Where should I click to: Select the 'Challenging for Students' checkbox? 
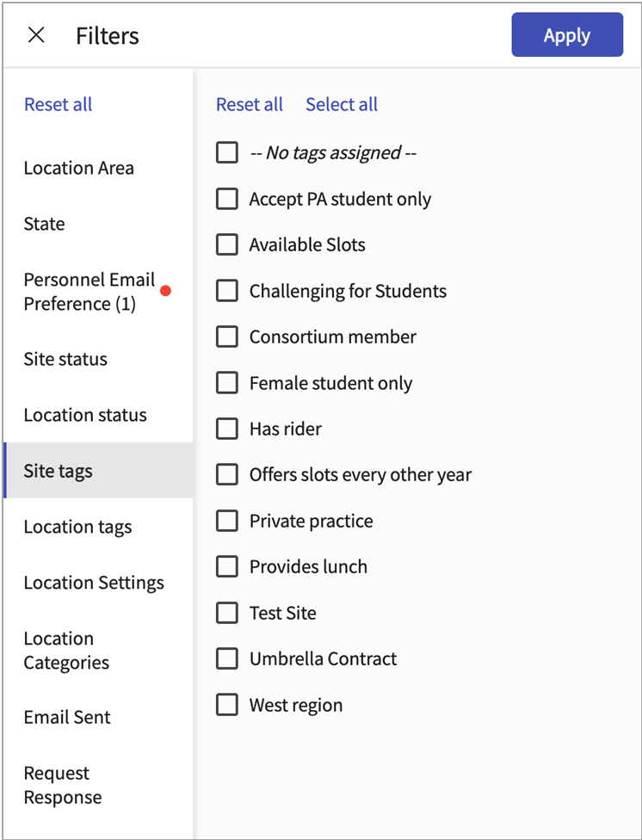point(226,291)
